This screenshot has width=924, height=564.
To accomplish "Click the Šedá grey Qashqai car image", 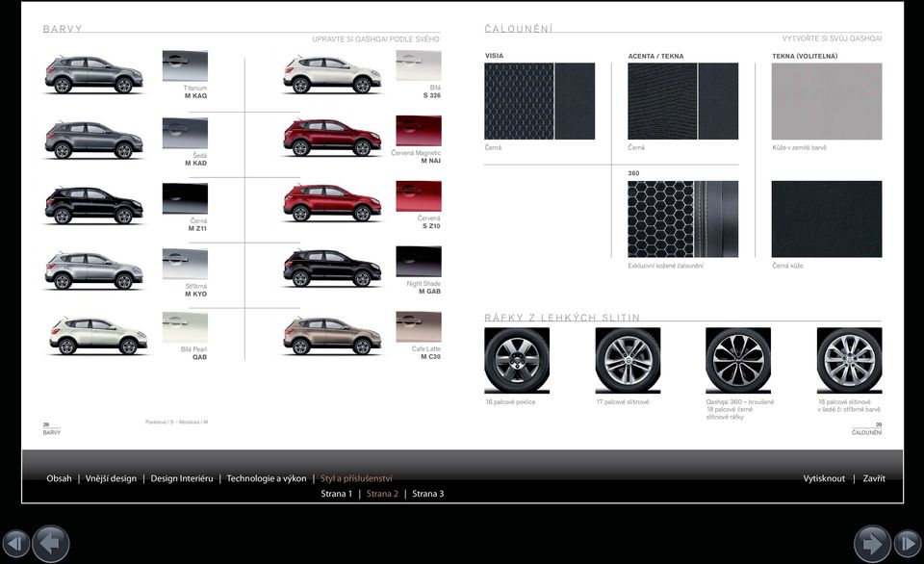I will coord(93,141).
